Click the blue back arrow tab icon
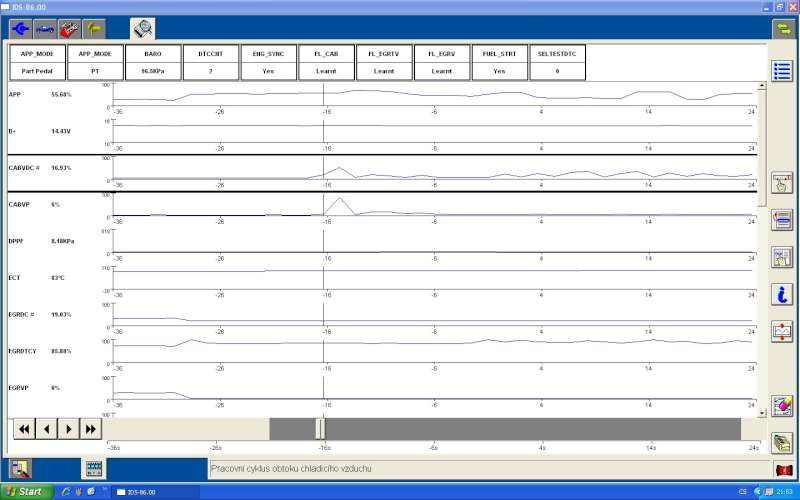The width and height of the screenshot is (800, 500). (20, 29)
